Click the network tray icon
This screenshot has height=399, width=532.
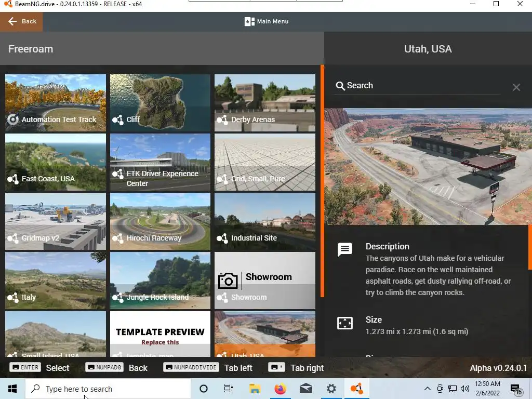(x=453, y=389)
